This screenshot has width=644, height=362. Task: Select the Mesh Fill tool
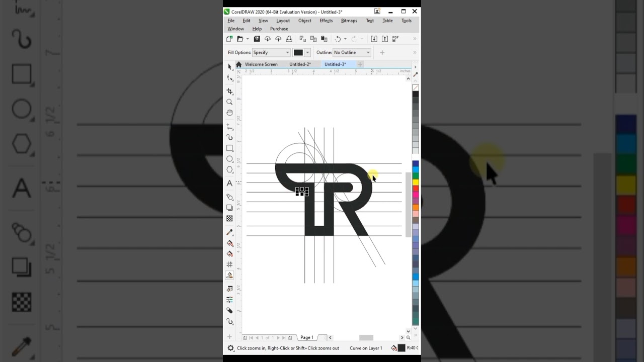coord(229,264)
